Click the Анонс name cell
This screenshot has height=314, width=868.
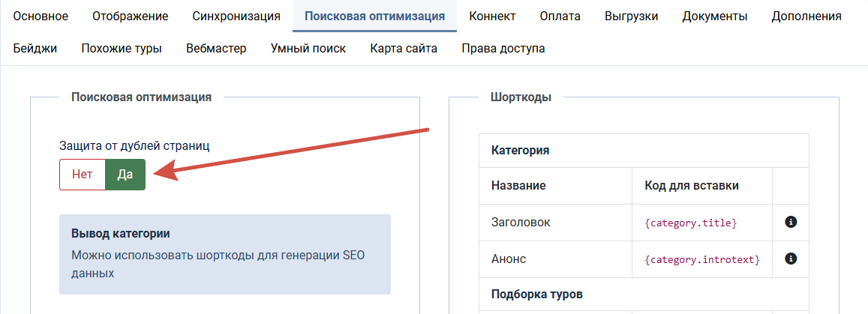pos(555,259)
